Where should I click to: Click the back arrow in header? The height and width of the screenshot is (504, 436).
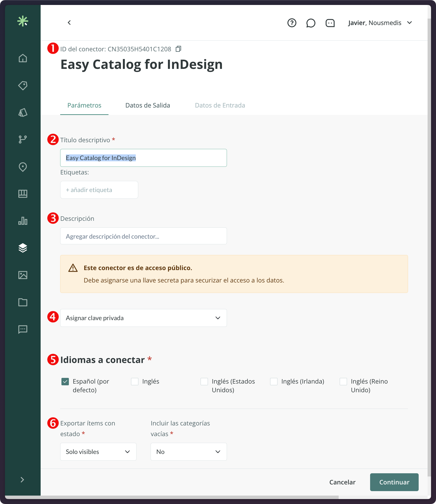[x=69, y=23]
